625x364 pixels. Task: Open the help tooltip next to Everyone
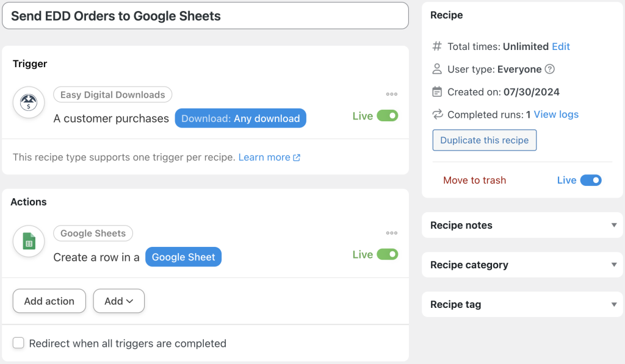549,69
